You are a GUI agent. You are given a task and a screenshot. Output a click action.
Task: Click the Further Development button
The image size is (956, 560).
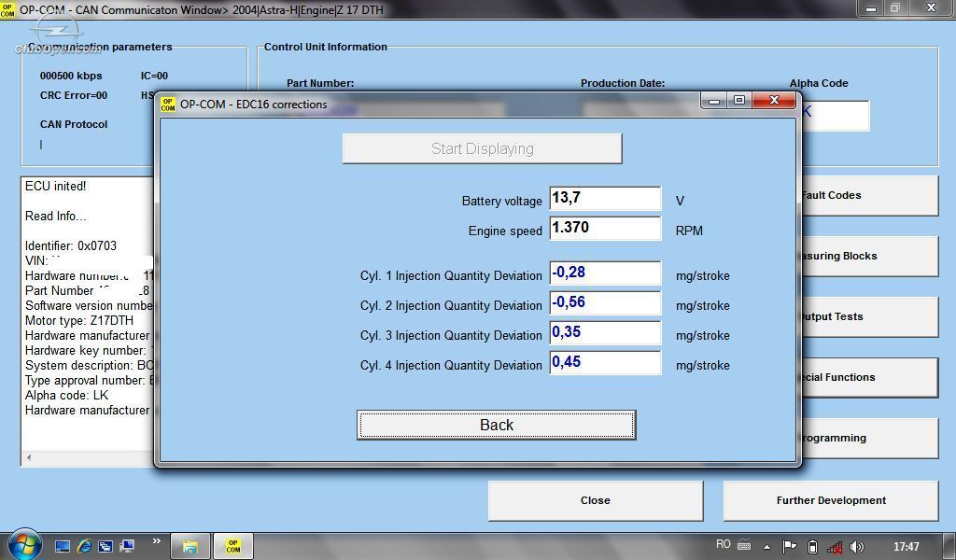[x=831, y=500]
